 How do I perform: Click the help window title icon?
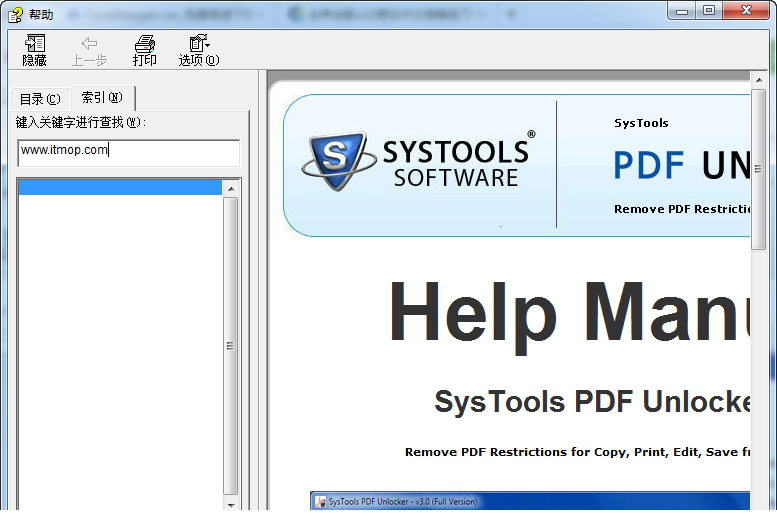point(15,15)
